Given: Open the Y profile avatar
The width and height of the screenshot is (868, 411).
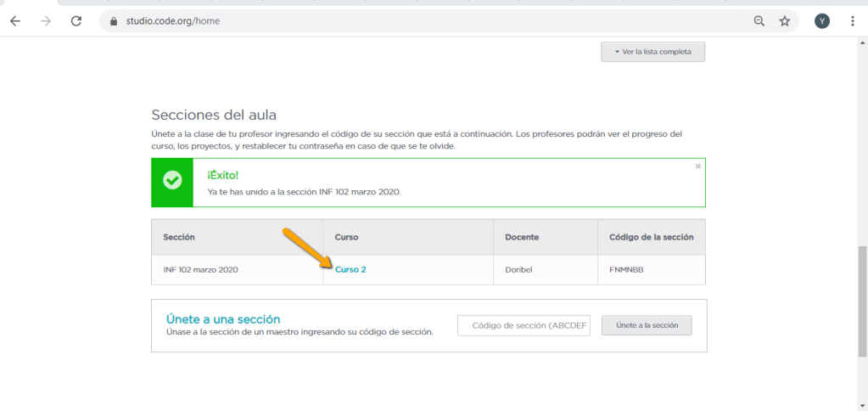Looking at the screenshot, I should [821, 21].
